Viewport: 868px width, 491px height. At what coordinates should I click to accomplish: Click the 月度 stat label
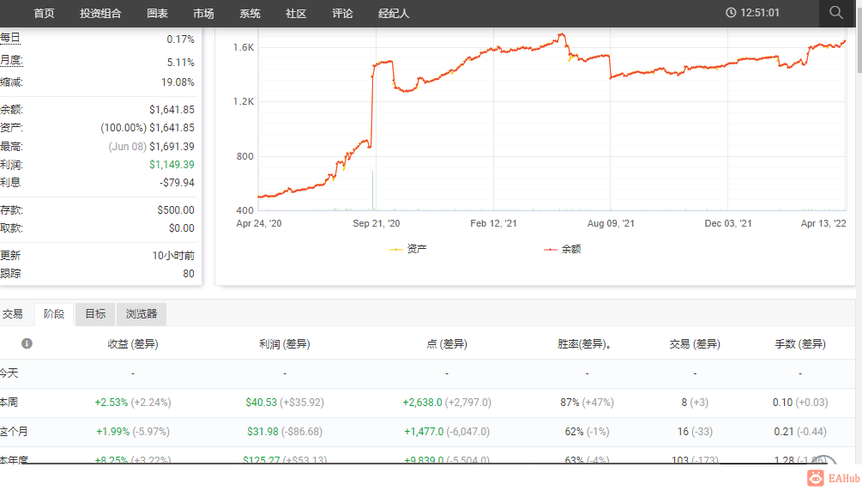11,60
